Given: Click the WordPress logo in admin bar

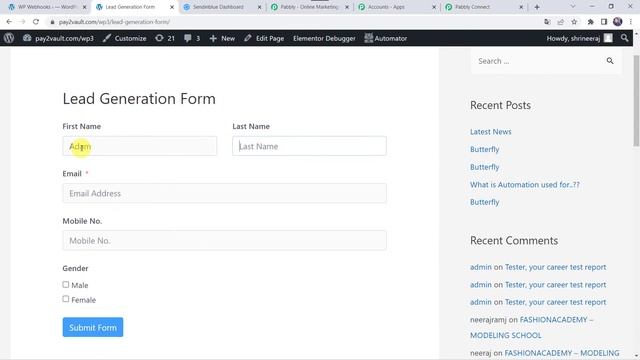Looking at the screenshot, I should pos(9,38).
